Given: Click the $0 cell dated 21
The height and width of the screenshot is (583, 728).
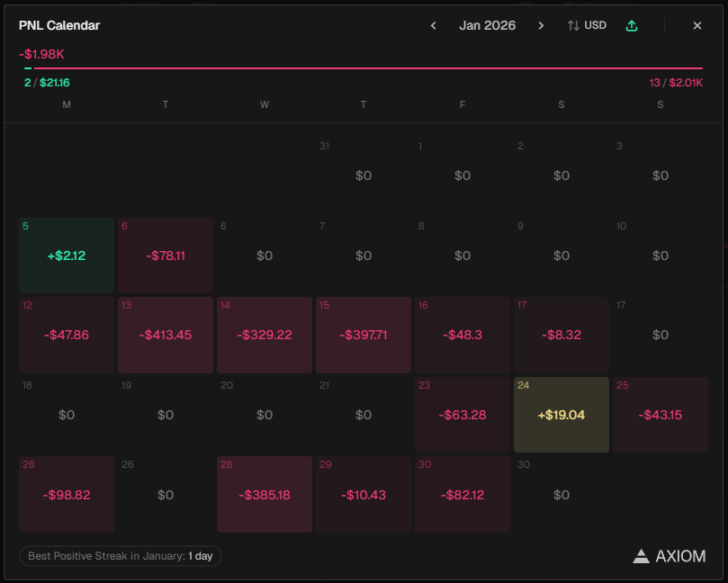Looking at the screenshot, I should [x=364, y=415].
